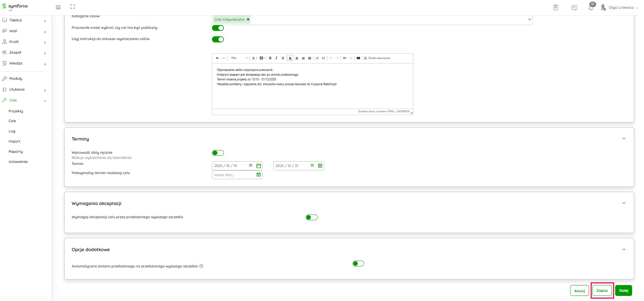Screen dimensions: 644x301
Task: Collapse the Terminy section
Action: (x=624, y=138)
